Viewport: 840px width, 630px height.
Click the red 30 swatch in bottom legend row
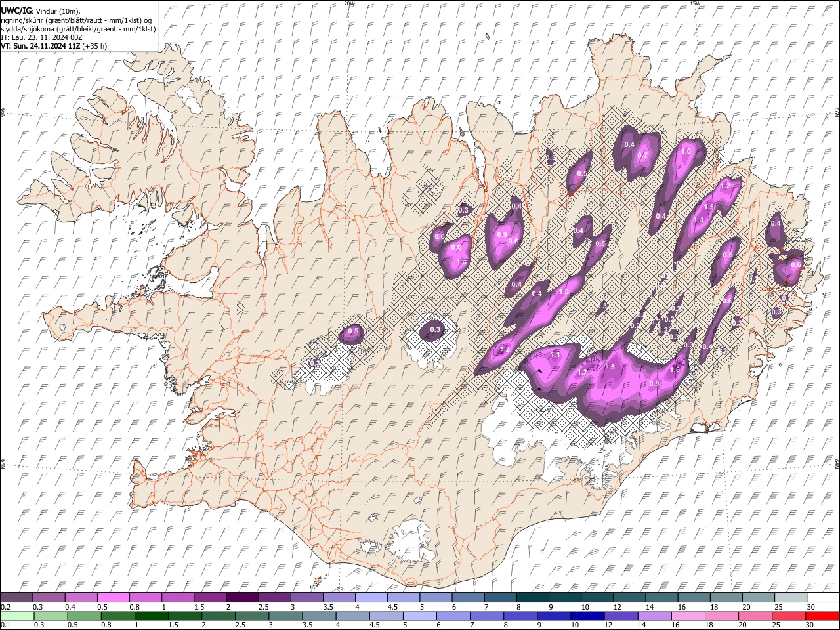[823, 616]
